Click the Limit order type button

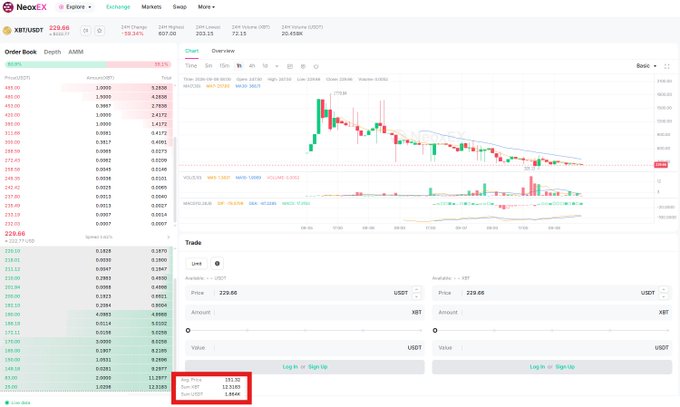(x=196, y=263)
